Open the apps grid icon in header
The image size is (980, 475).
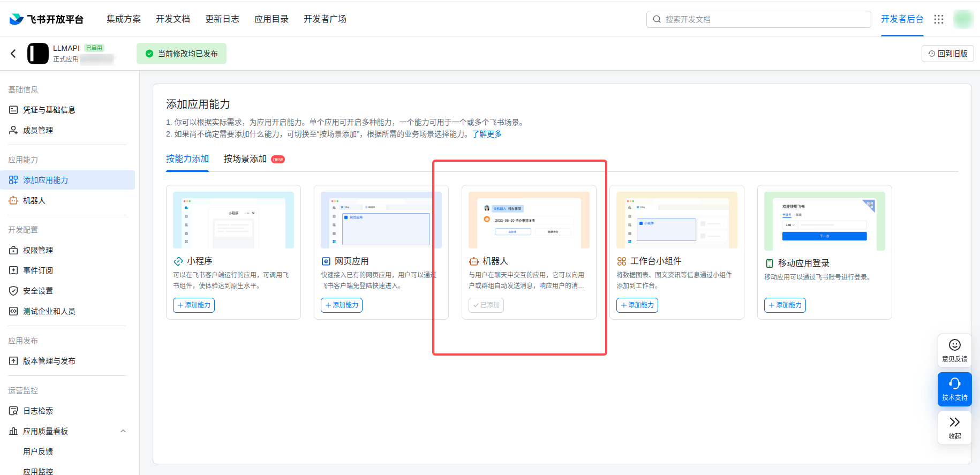[939, 19]
